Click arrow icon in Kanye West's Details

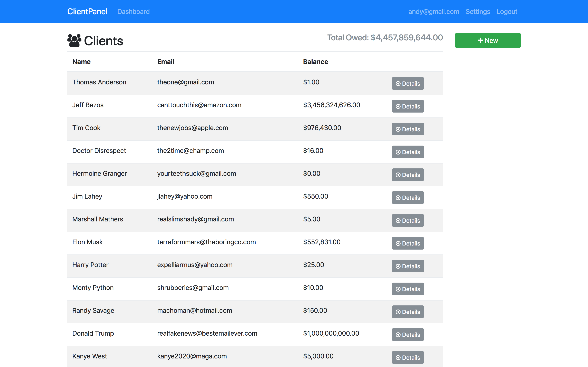[x=398, y=358]
